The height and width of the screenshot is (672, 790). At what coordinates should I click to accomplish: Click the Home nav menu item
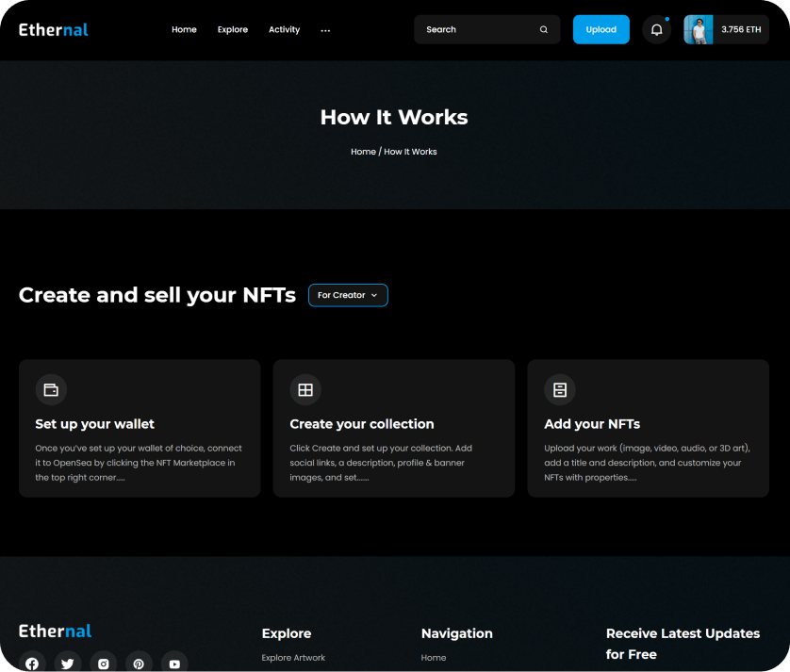click(x=184, y=30)
